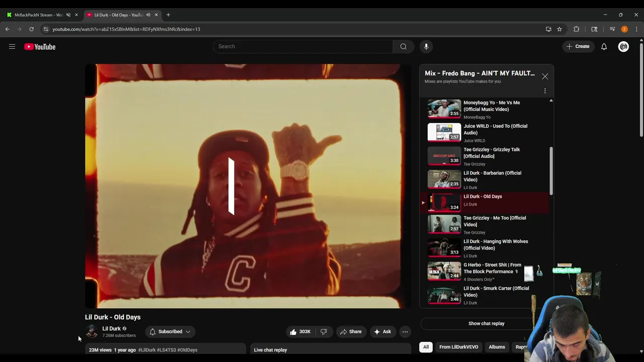Viewport: 644px width, 362px height.
Task: Open the #LS4TS3 hashtag link
Action: tap(166, 350)
